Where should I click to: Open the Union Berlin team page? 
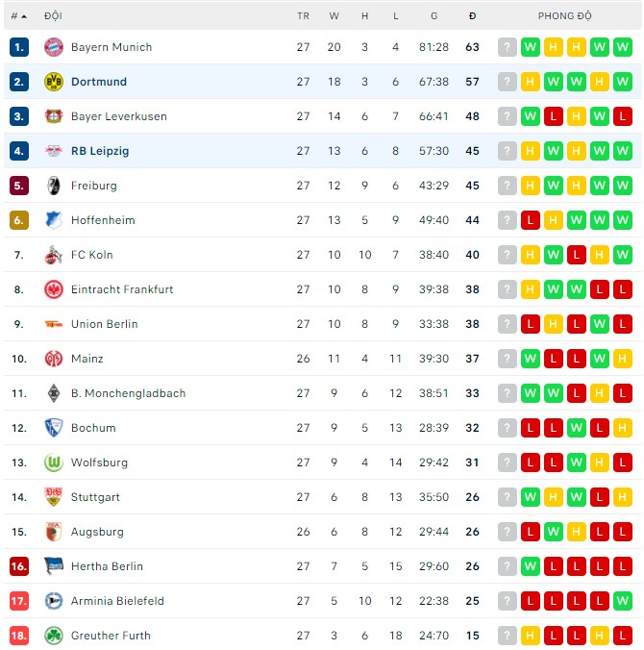coord(105,324)
